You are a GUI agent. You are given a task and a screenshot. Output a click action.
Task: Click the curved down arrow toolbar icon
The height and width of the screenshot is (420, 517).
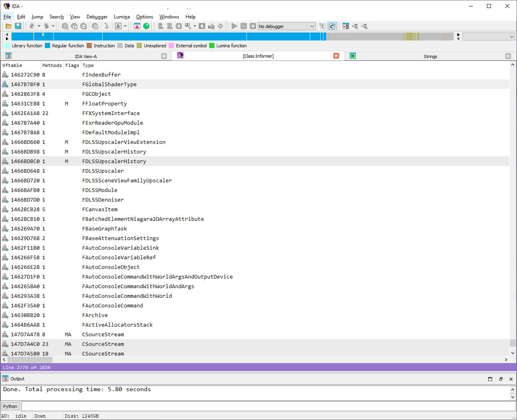[x=106, y=26]
